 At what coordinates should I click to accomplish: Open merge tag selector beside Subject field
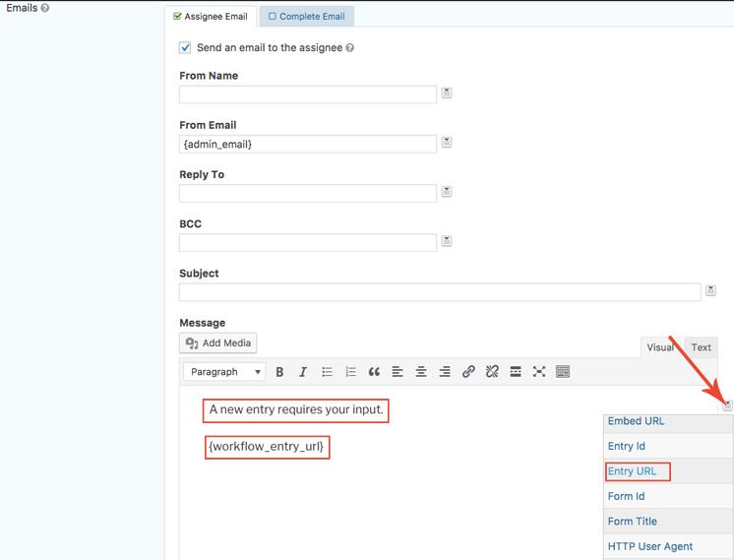pos(710,291)
